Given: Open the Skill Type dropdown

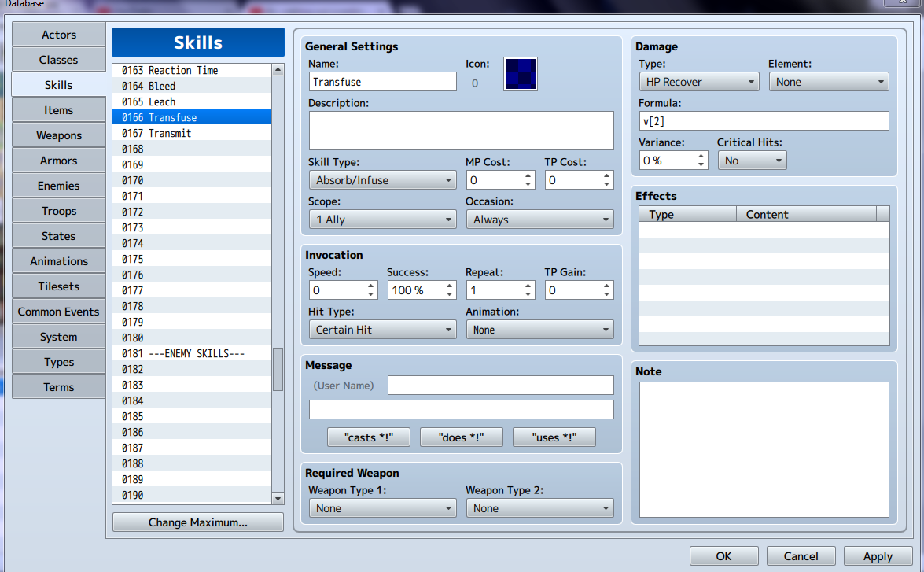Looking at the screenshot, I should [x=382, y=179].
